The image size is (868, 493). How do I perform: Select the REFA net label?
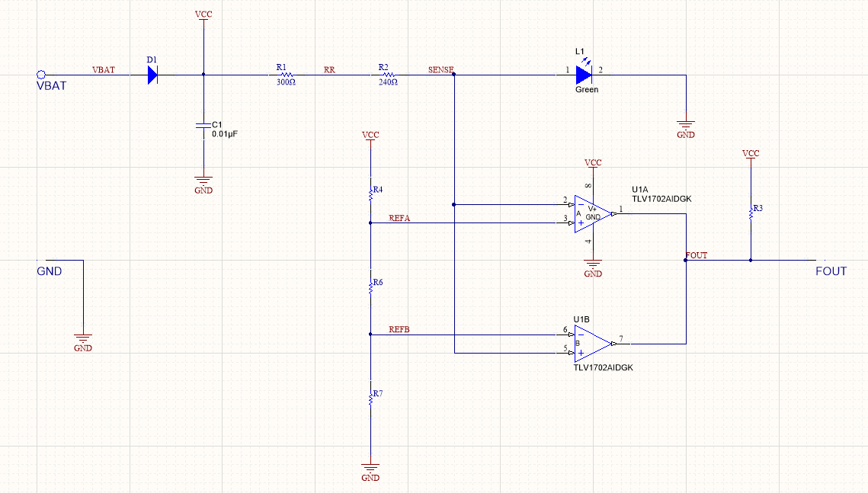tap(399, 218)
